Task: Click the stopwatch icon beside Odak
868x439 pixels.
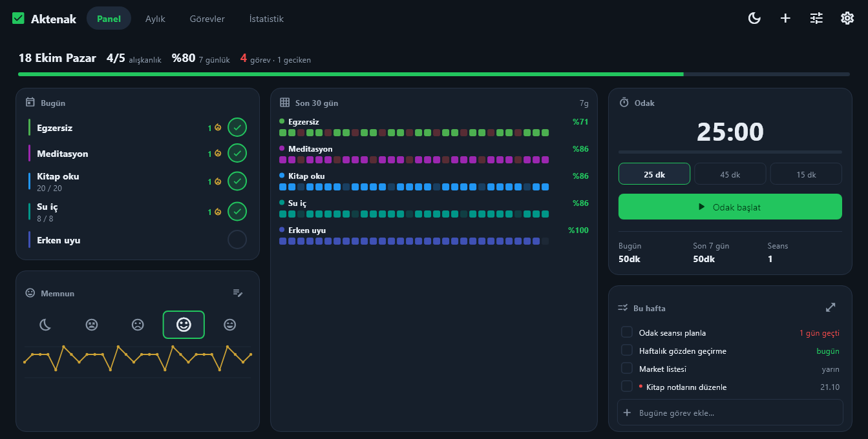Action: 624,102
